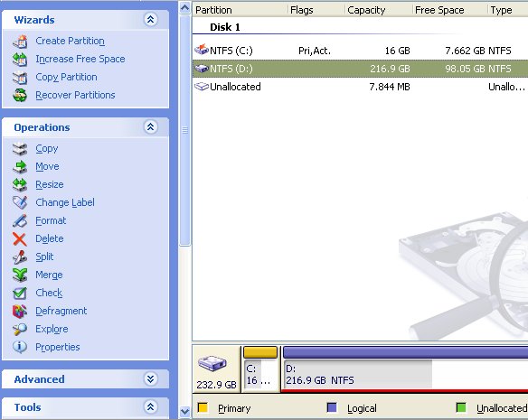Click the 232.9 GB disk icon
The width and height of the screenshot is (528, 420).
(x=212, y=363)
